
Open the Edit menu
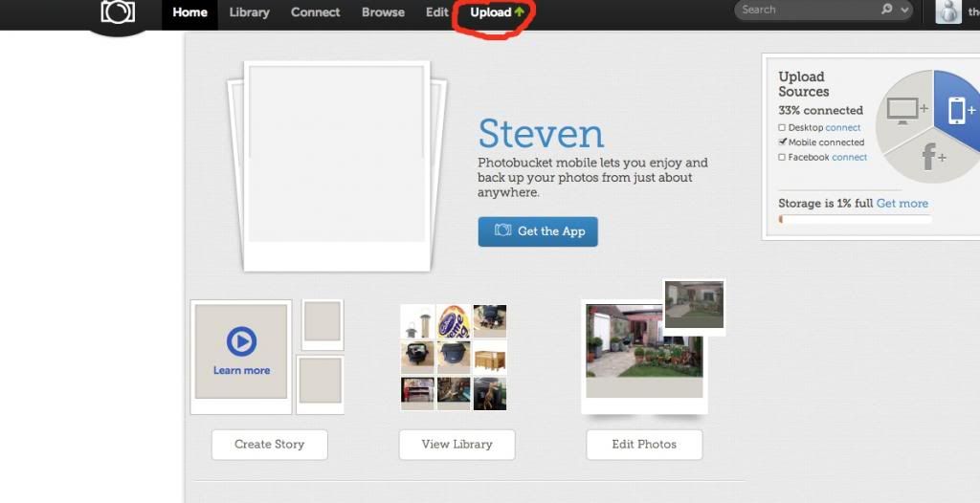click(x=436, y=11)
